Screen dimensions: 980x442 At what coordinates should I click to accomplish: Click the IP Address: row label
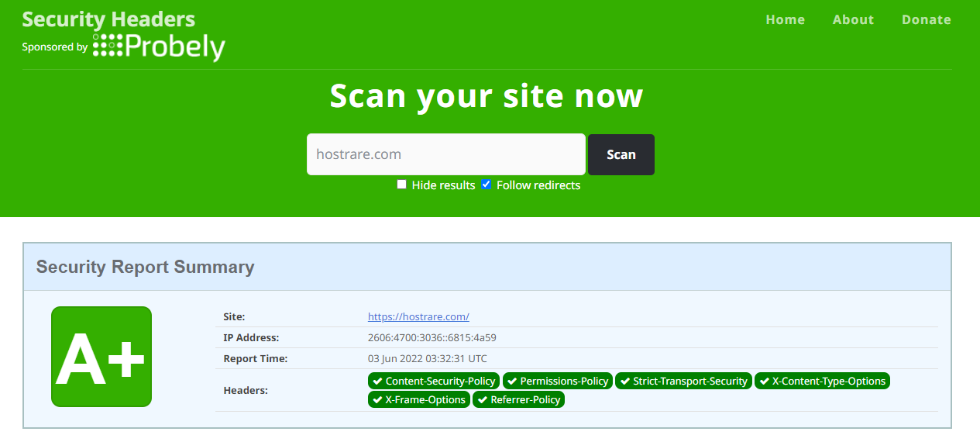point(251,337)
